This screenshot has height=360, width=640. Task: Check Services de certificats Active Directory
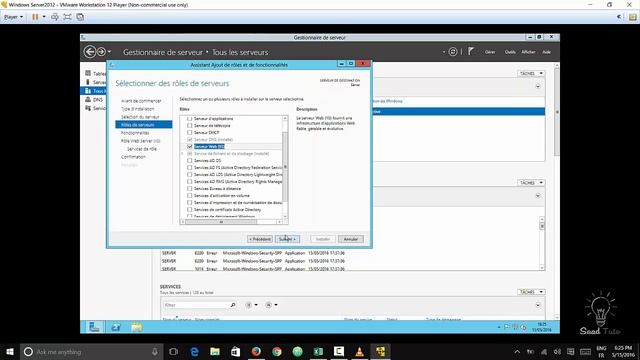pos(189,209)
